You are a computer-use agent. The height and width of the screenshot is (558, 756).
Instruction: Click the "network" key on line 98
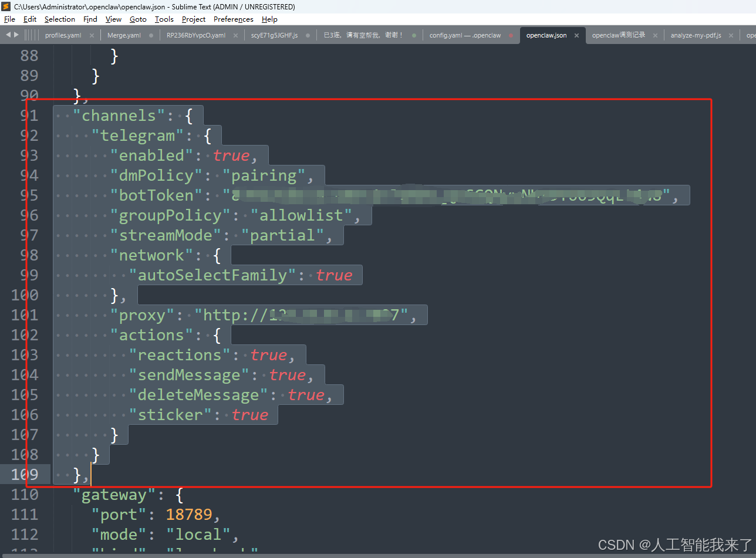pos(151,255)
